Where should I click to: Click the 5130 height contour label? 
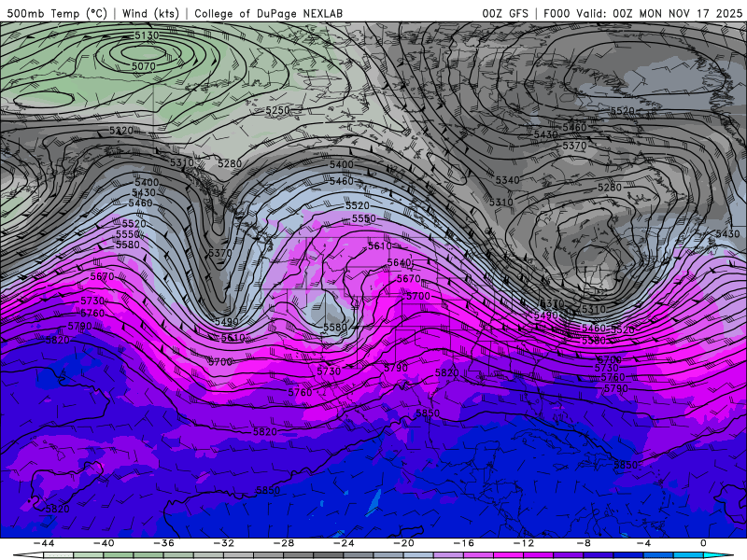tap(147, 35)
